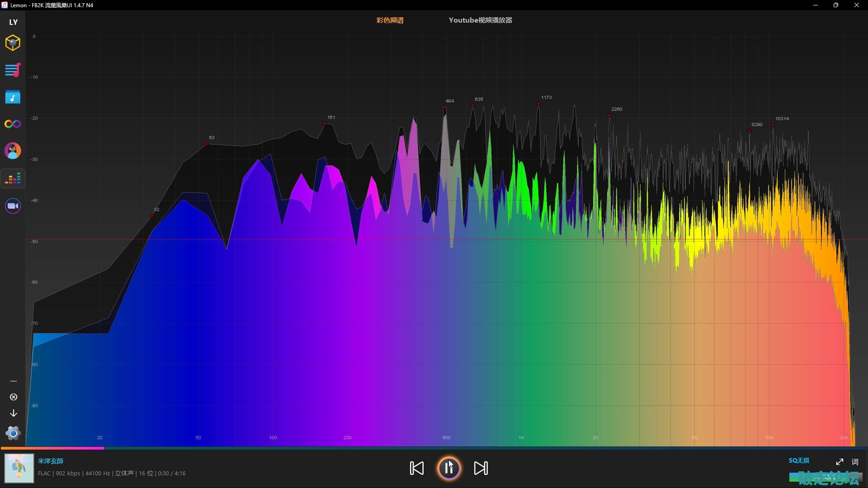This screenshot has width=868, height=488.
Task: Collapse sidebar using the dash line button
Action: click(14, 381)
